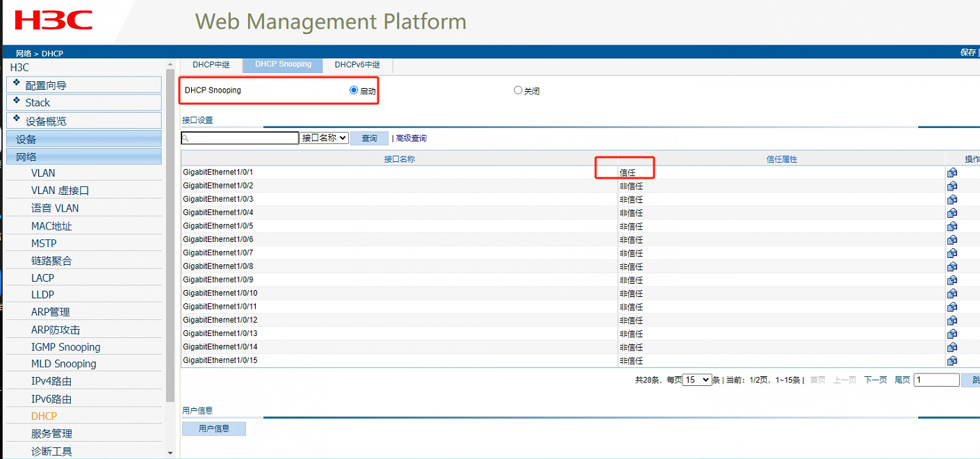Click edit icon for GigabitEthernet1/0/12
This screenshot has height=459, width=980.
[x=952, y=321]
